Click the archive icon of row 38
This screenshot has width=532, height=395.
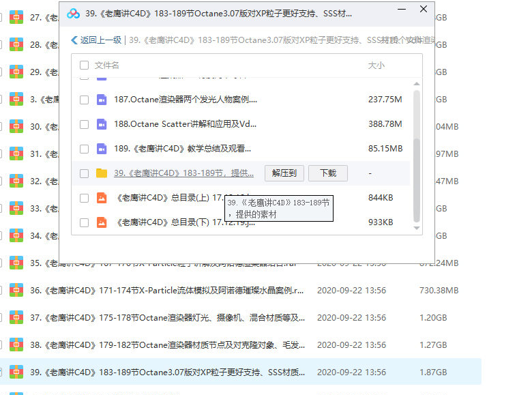(16, 345)
